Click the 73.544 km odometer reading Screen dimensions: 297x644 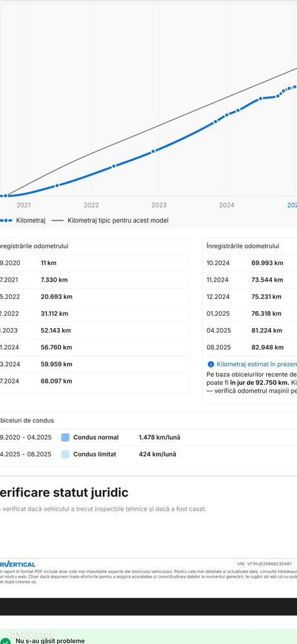pos(267,280)
